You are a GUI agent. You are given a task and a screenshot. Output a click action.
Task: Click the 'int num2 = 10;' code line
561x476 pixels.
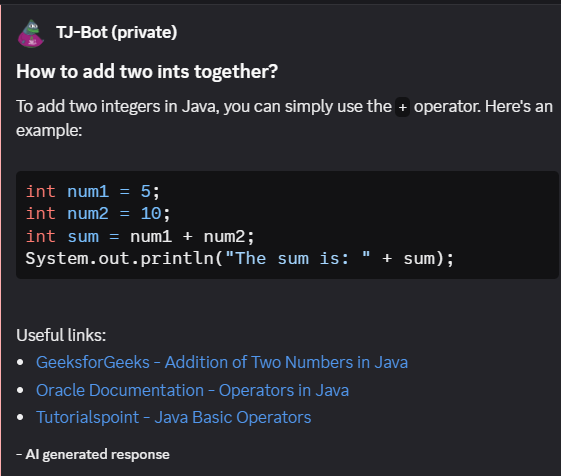(98, 214)
